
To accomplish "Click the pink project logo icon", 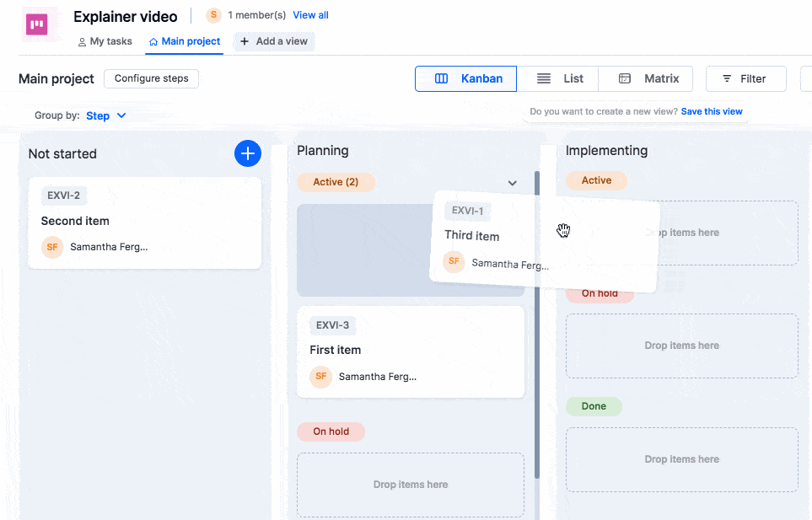I will [x=37, y=25].
